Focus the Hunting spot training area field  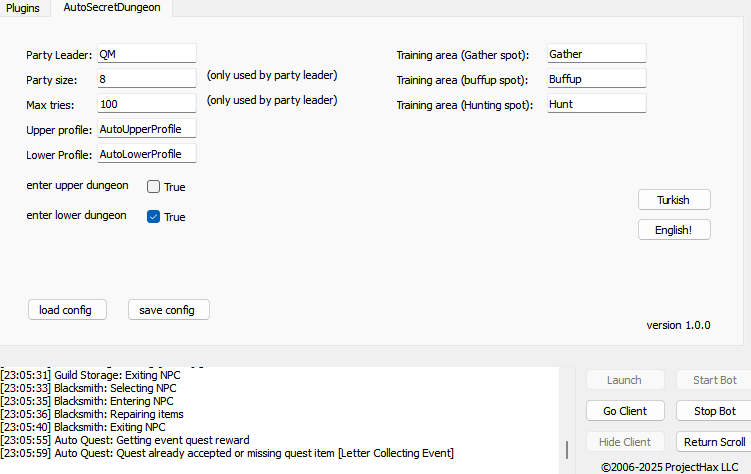(x=596, y=104)
